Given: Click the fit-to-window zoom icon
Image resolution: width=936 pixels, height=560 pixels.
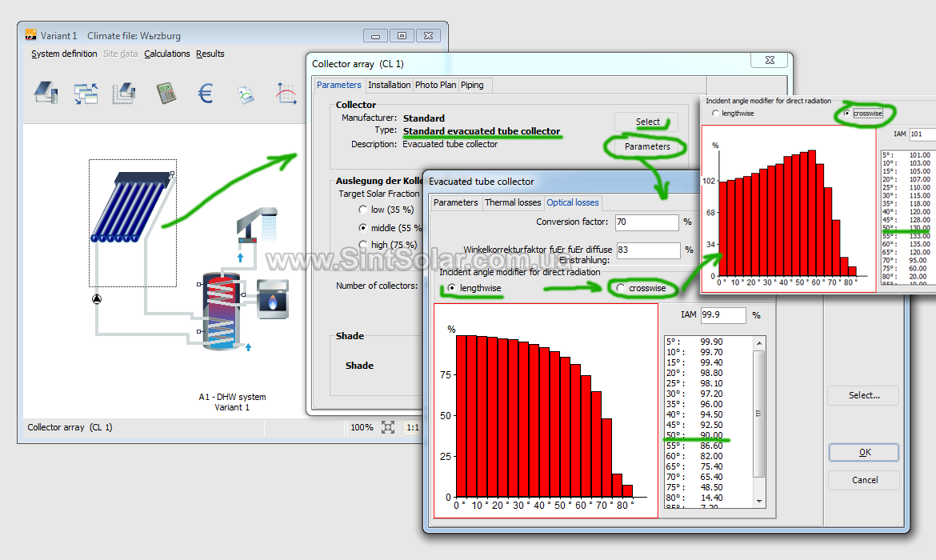Looking at the screenshot, I should (388, 427).
